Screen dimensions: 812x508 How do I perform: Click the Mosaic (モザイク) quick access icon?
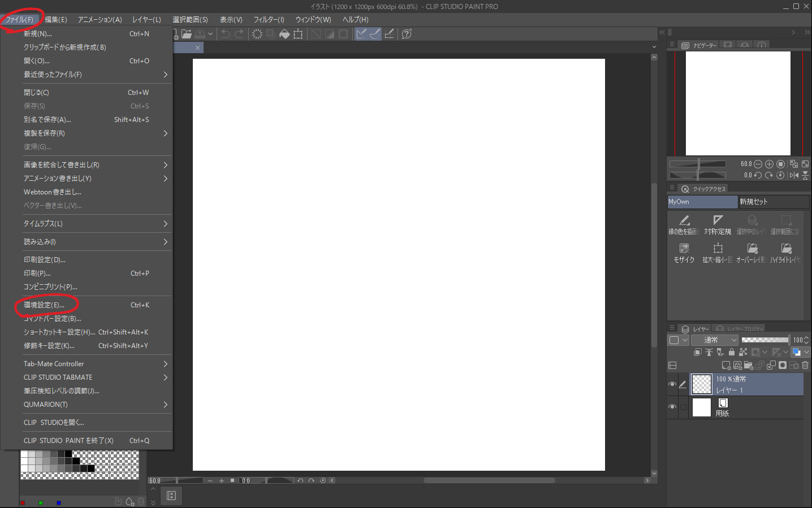click(684, 252)
